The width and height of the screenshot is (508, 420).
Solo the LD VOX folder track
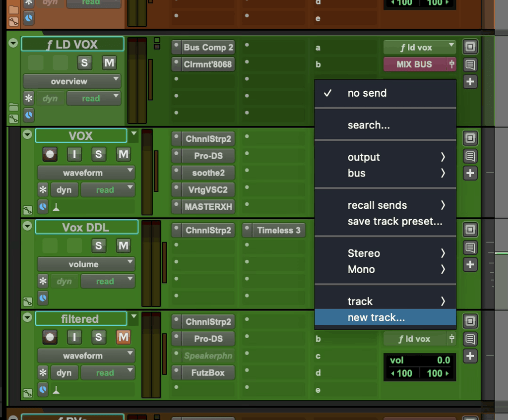tap(84, 63)
